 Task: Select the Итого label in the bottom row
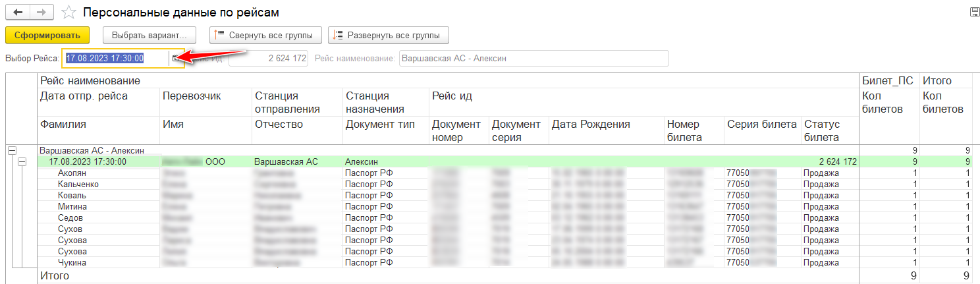(55, 275)
